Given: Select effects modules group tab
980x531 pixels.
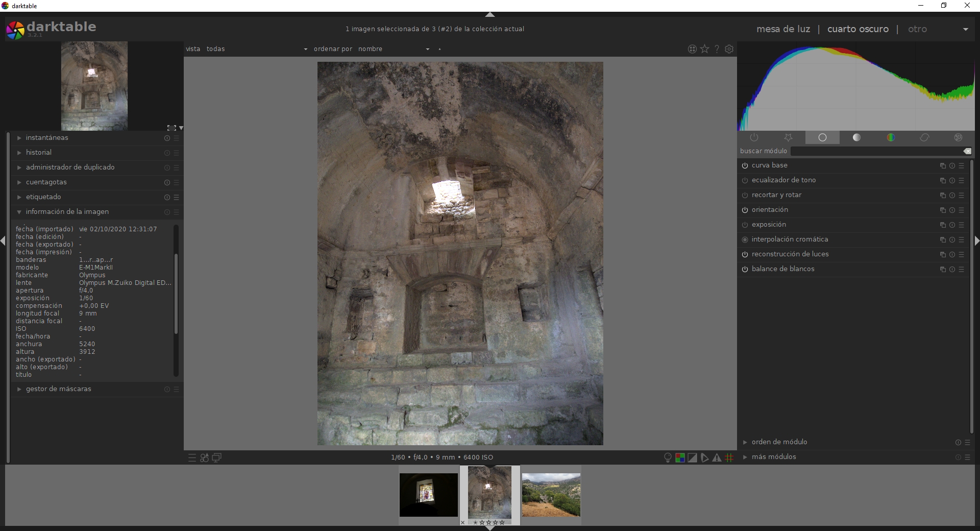Looking at the screenshot, I should 958,137.
